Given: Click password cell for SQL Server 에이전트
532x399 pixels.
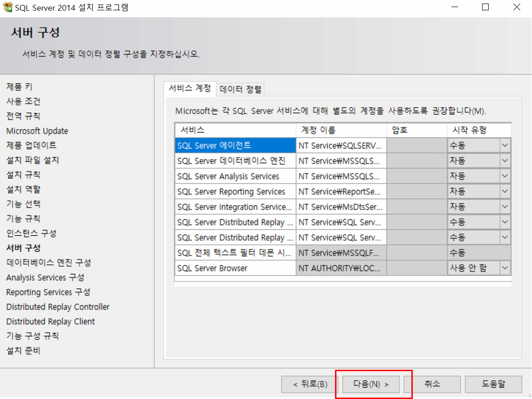Looking at the screenshot, I should (417, 145).
